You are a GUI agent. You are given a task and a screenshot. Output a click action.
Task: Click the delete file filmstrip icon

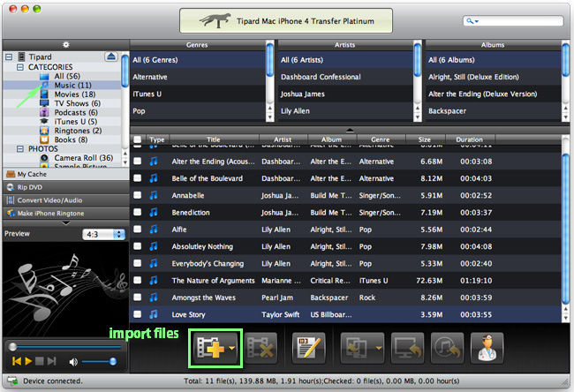(x=261, y=348)
